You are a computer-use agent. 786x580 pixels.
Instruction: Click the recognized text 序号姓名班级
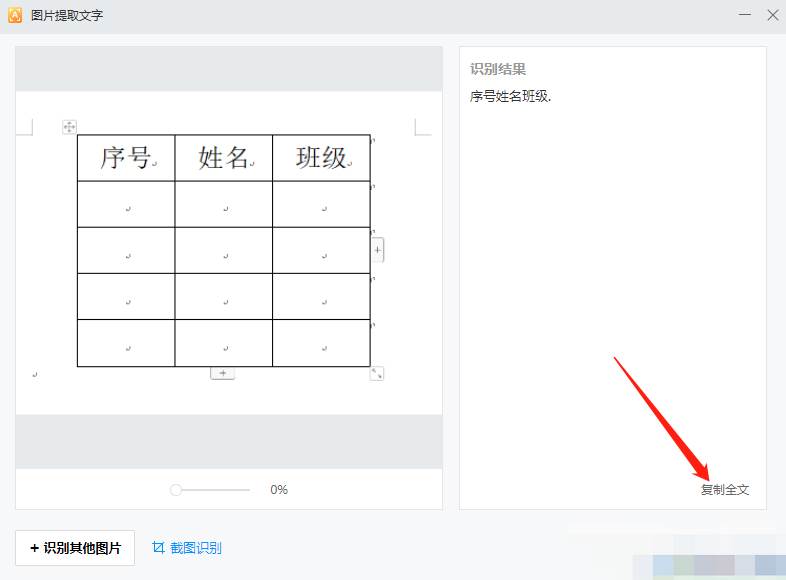click(510, 96)
